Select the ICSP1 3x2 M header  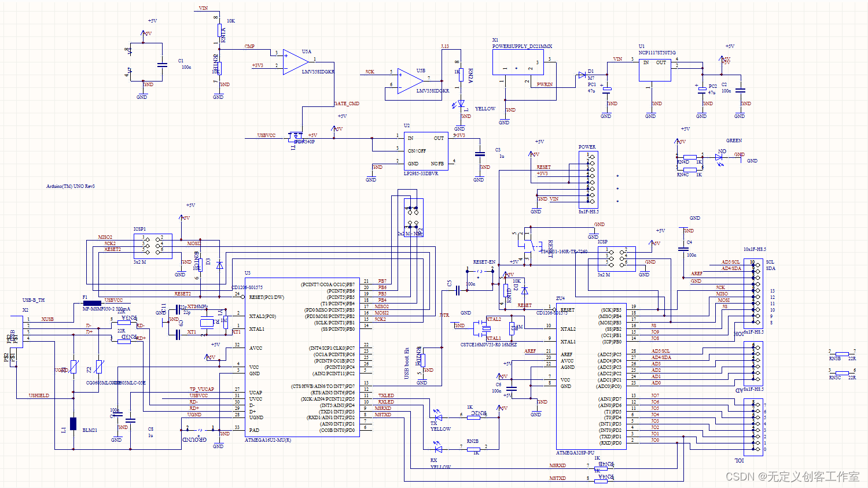coord(153,246)
